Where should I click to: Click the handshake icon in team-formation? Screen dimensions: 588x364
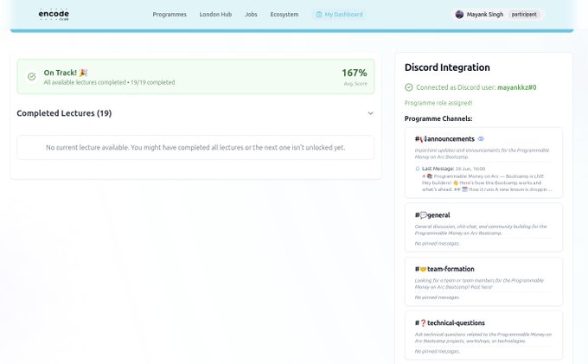coord(424,269)
